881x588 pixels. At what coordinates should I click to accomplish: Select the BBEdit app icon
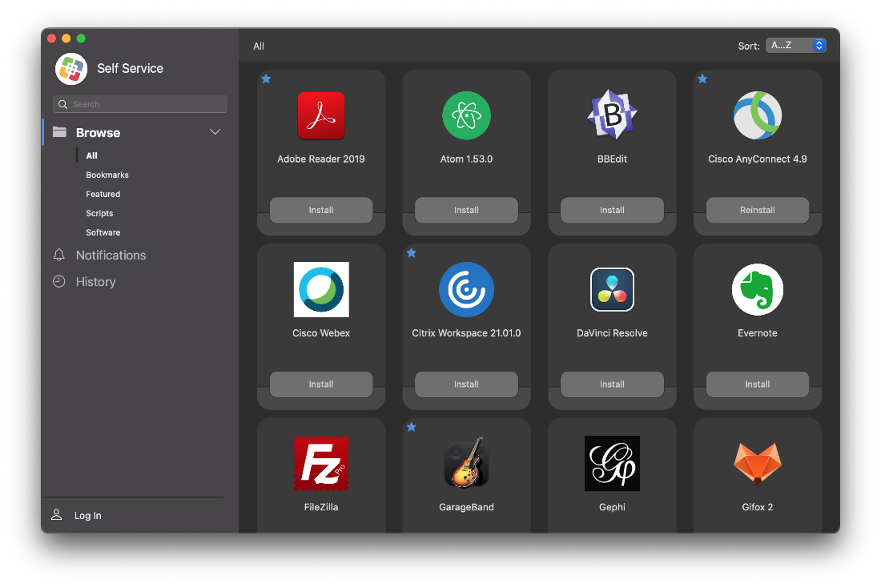(612, 115)
